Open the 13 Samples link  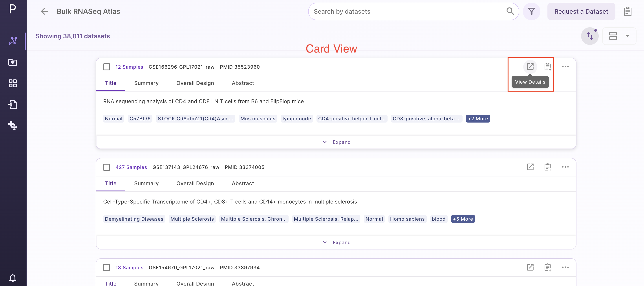129,268
